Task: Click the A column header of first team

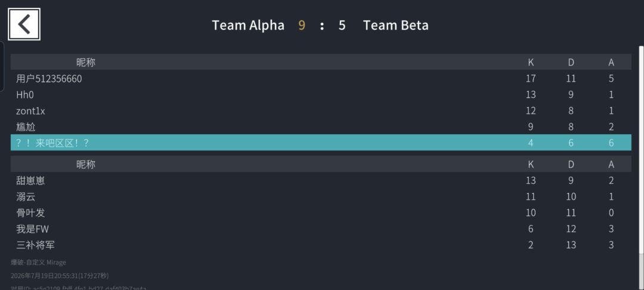Action: pyautogui.click(x=611, y=63)
